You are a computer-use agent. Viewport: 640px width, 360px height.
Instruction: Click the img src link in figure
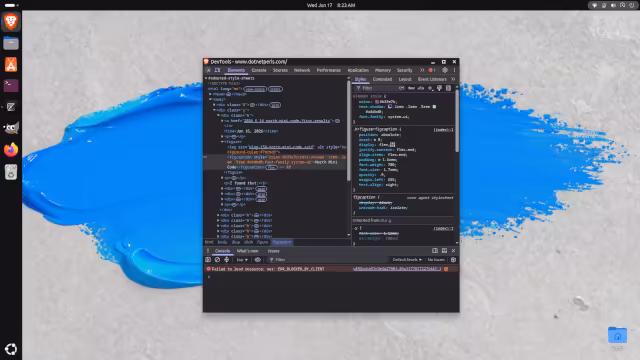[x=281, y=147]
